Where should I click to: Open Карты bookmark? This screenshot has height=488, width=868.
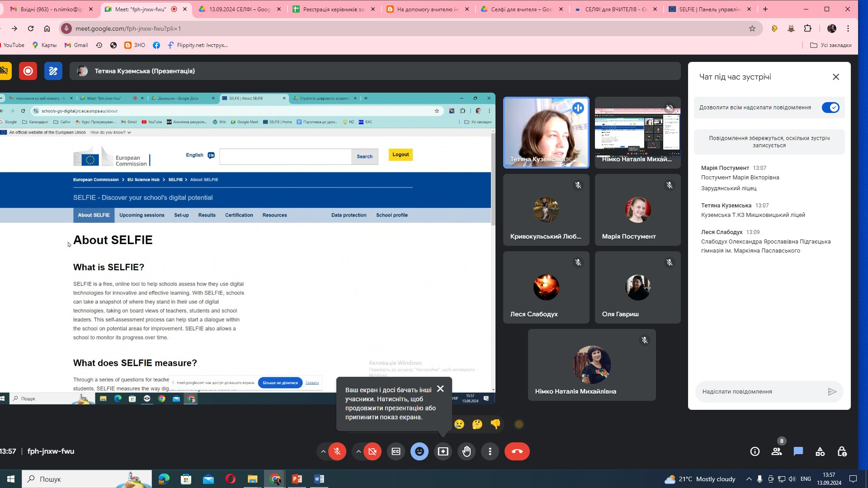[44, 45]
